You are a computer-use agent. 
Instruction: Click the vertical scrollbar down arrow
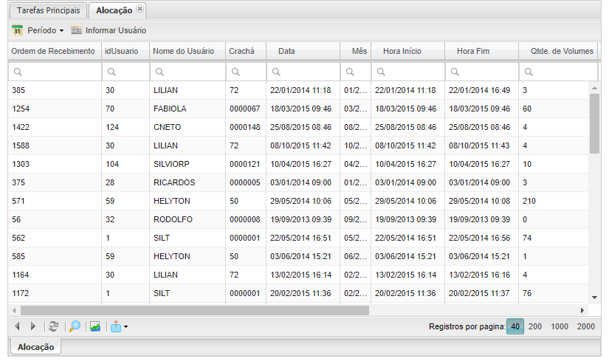(x=594, y=298)
